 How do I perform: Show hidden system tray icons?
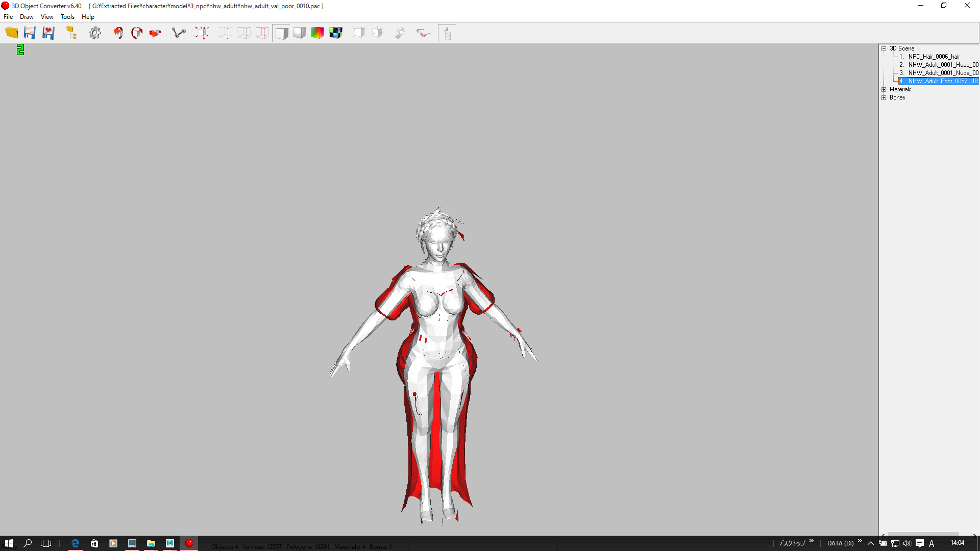pos(871,543)
